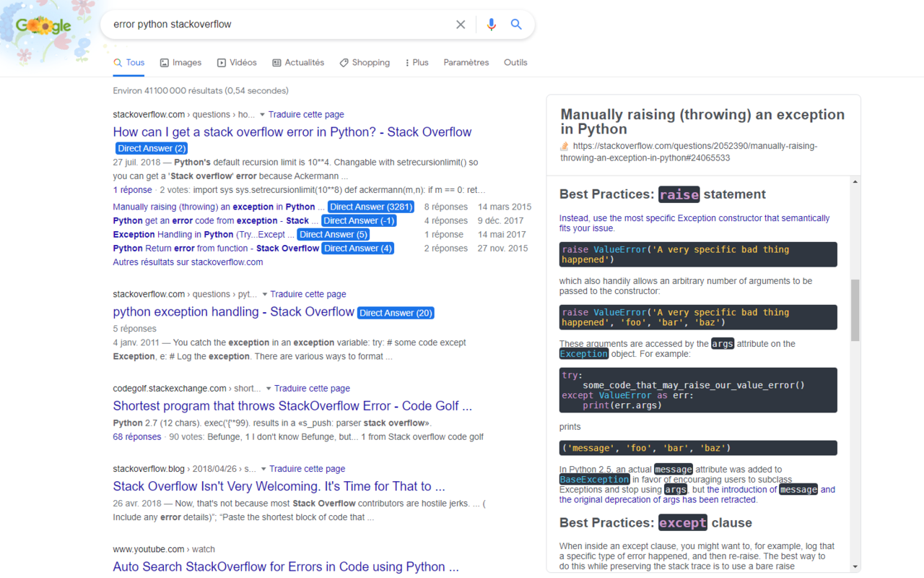Click 'Traduire cette page' for the stackoverflow.blog result
Screen dimensions: 924x578
(x=308, y=469)
